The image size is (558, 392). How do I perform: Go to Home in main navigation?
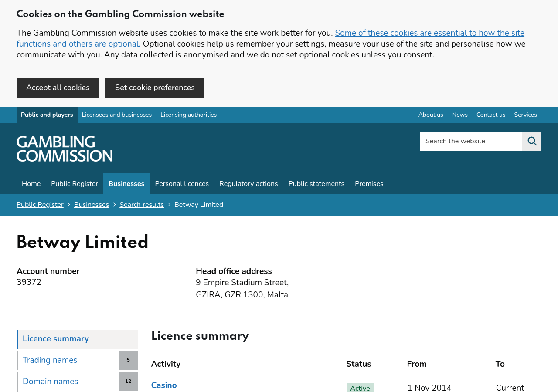click(x=31, y=184)
